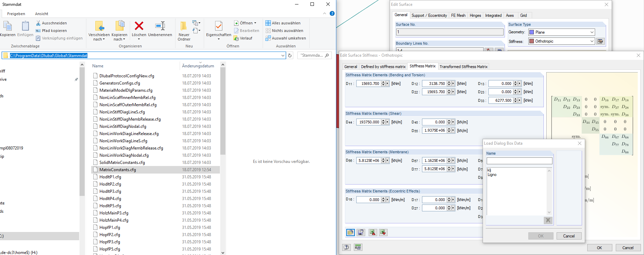Click the D33 value spinner arrows

(515, 100)
